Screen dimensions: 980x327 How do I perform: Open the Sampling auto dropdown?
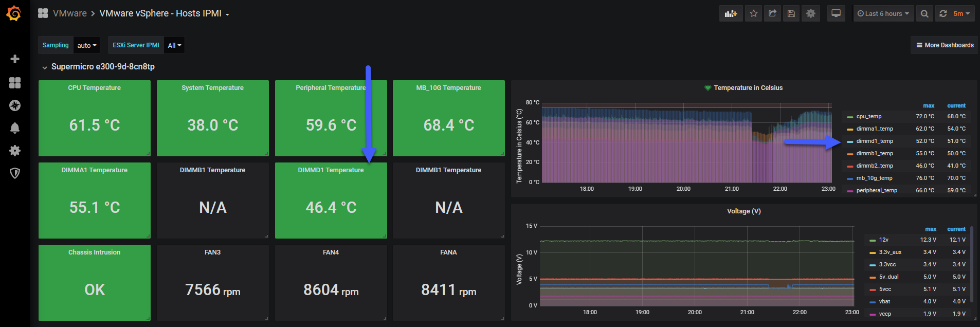[x=87, y=45]
